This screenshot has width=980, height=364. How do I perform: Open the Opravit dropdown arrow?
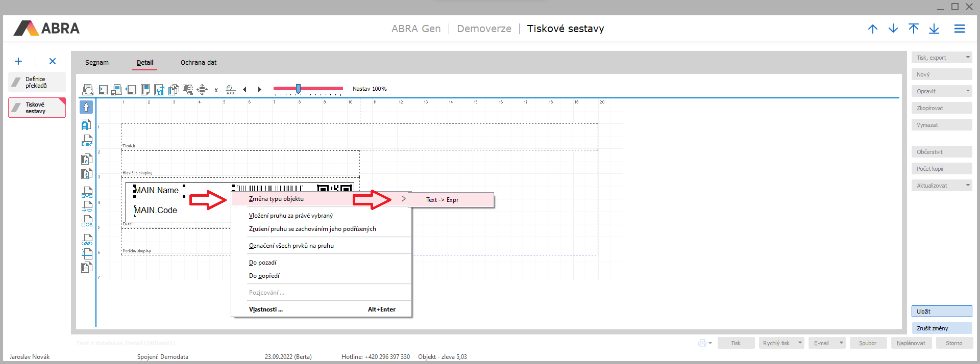click(x=967, y=91)
